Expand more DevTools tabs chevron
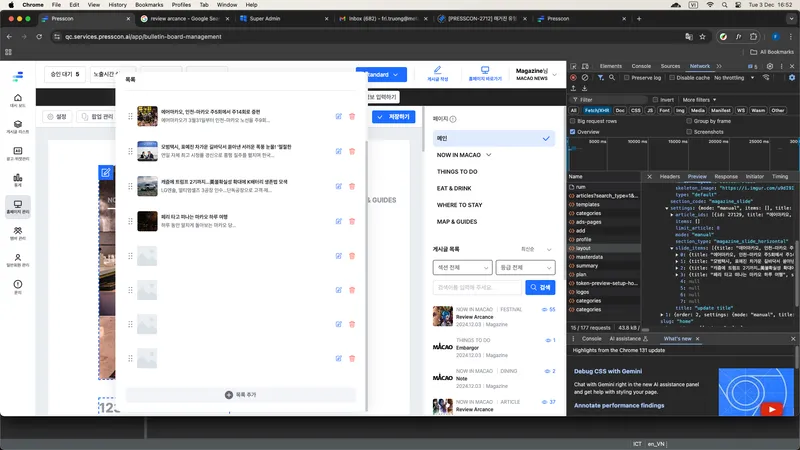 click(719, 66)
